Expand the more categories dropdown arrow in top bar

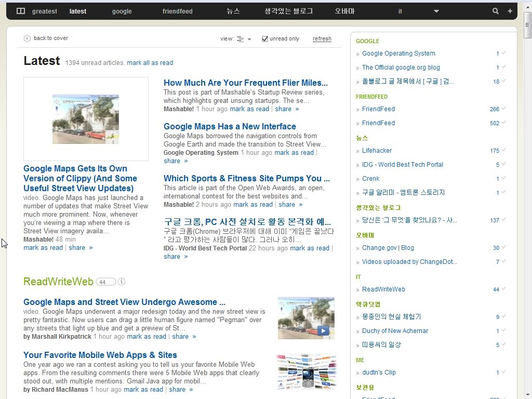(x=436, y=11)
